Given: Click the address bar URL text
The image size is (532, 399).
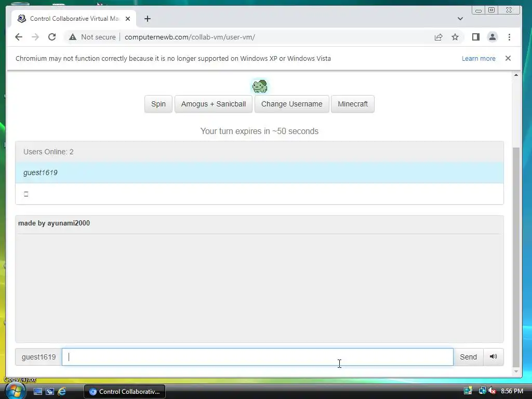Looking at the screenshot, I should [x=190, y=37].
